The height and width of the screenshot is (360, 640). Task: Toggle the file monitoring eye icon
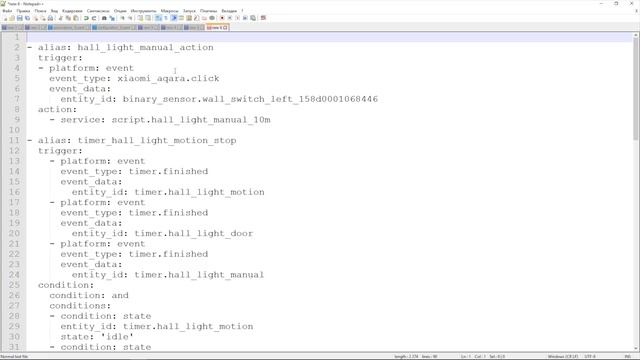(x=212, y=18)
